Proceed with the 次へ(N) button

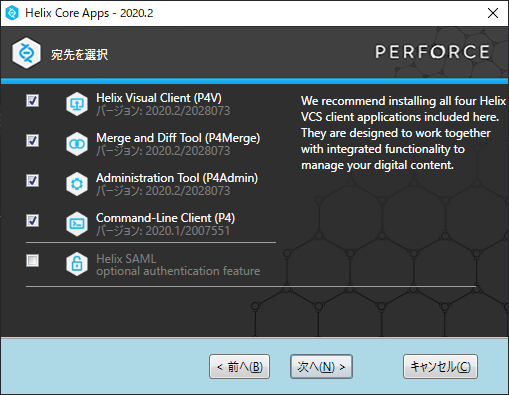[x=321, y=367]
